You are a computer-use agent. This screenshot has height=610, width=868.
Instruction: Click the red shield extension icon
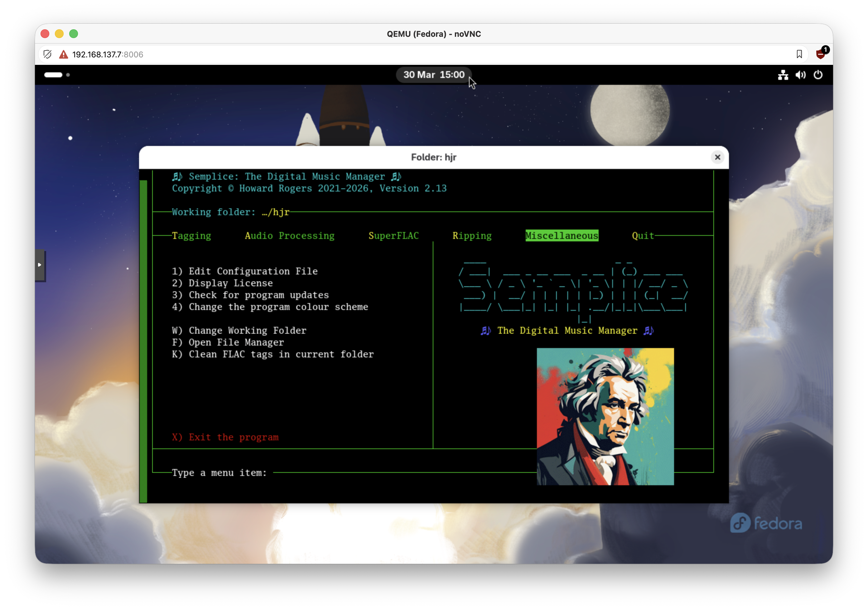click(x=821, y=54)
